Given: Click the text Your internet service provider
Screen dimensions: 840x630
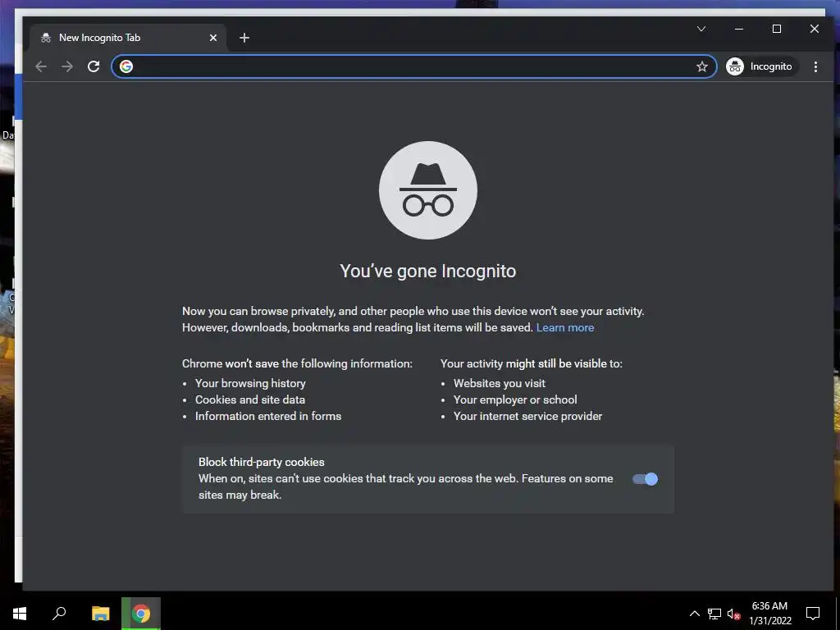Looking at the screenshot, I should pos(527,416).
